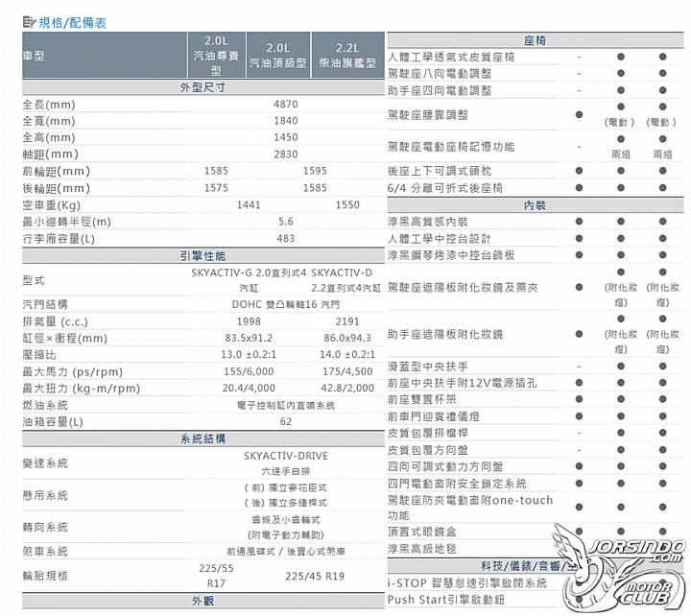Click the 頂置式眼鏡盒 row label
The height and width of the screenshot is (616, 691).
(422, 532)
